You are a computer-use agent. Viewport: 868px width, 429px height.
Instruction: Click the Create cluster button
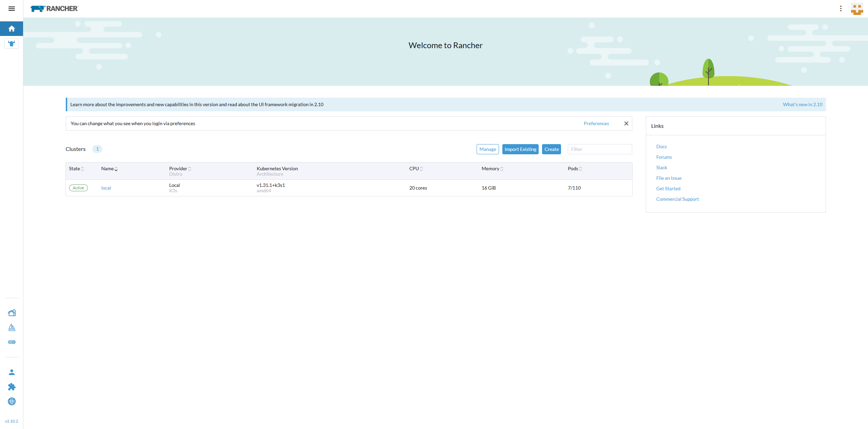coord(552,149)
